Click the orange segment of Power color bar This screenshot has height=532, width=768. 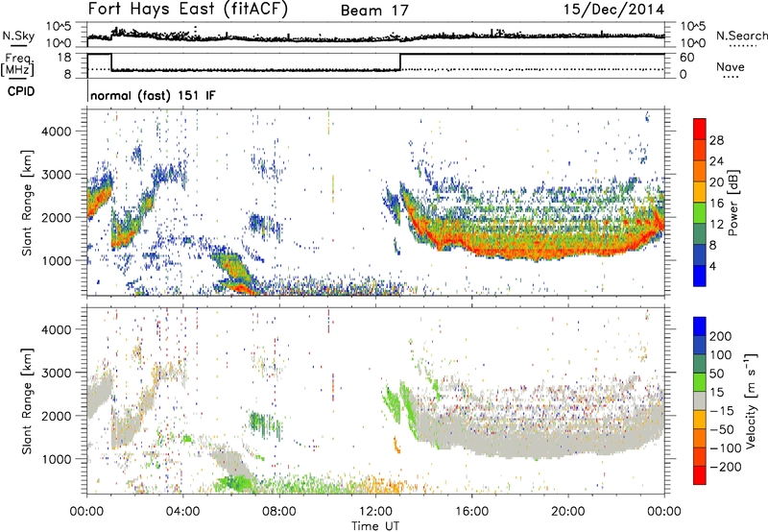(700, 171)
